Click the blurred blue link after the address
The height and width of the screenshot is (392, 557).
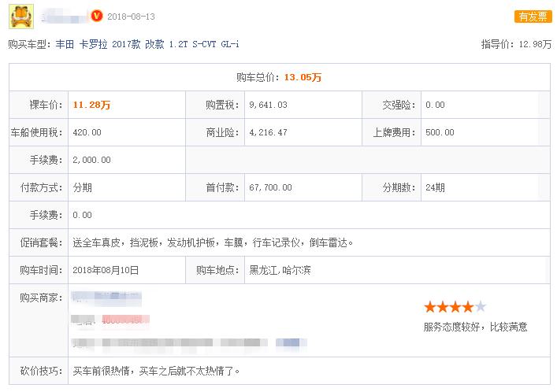(x=291, y=342)
